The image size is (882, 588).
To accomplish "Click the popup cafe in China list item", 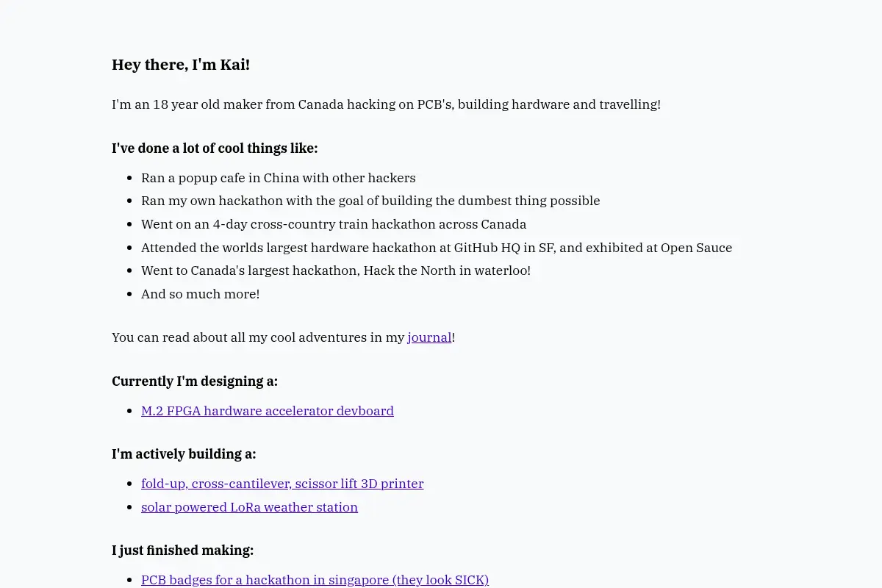I will [x=279, y=178].
